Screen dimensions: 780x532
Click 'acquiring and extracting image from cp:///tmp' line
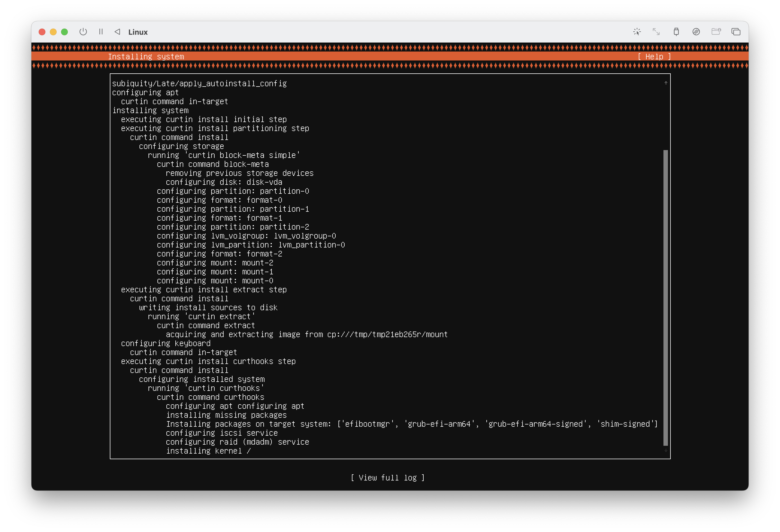[307, 335]
